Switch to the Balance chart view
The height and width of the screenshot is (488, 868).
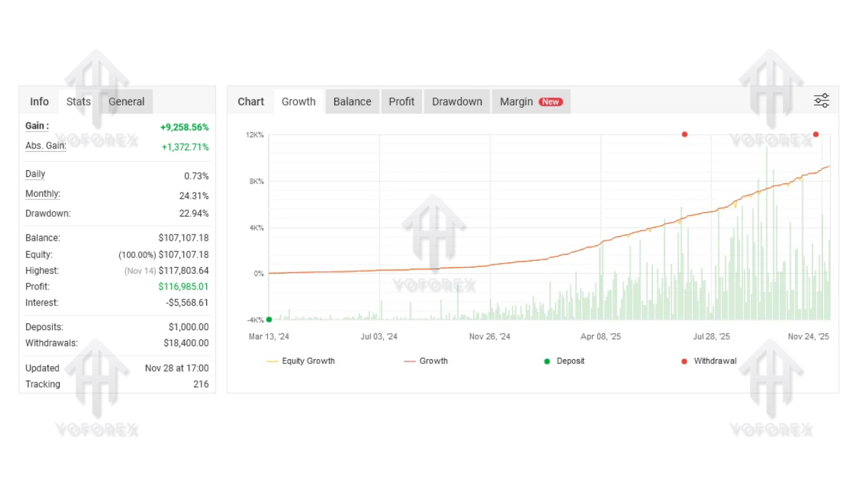pos(352,101)
